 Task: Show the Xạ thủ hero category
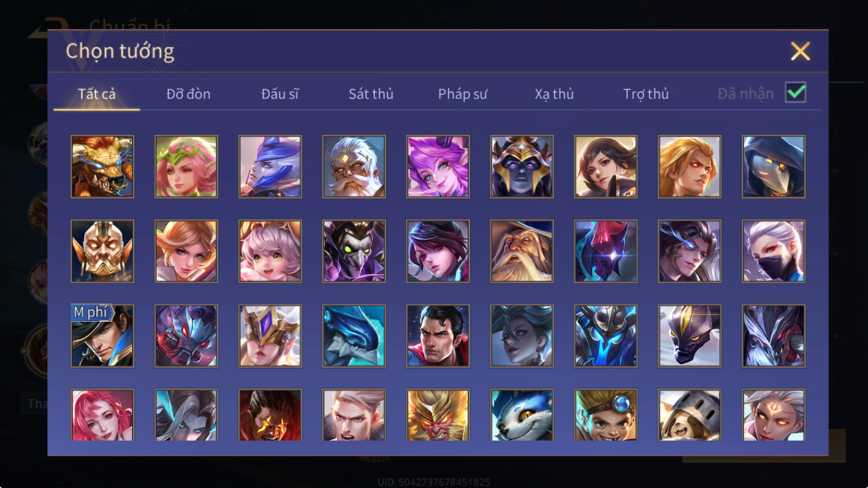[x=554, y=94]
